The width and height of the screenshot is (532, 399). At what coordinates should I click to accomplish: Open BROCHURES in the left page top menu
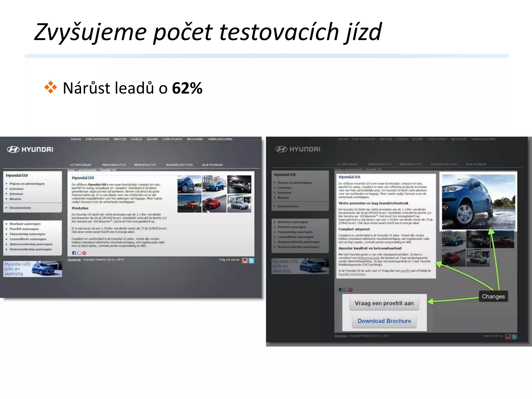coord(195,139)
